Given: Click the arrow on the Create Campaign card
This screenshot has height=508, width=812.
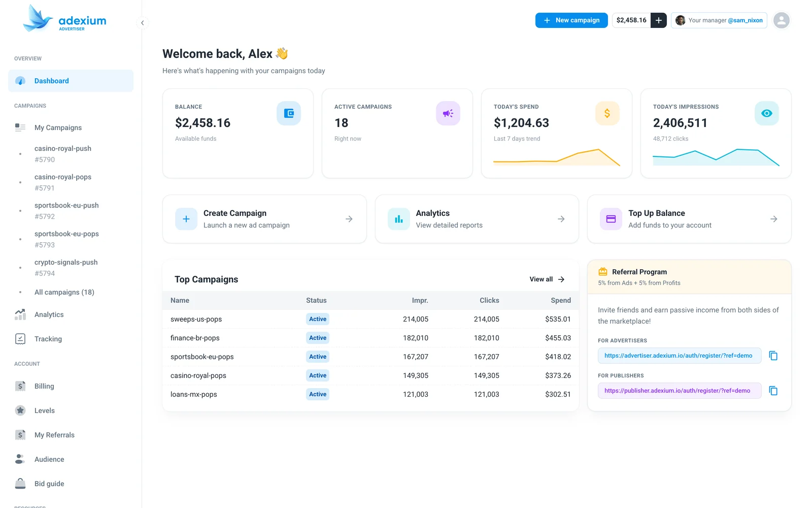Looking at the screenshot, I should pyautogui.click(x=349, y=219).
